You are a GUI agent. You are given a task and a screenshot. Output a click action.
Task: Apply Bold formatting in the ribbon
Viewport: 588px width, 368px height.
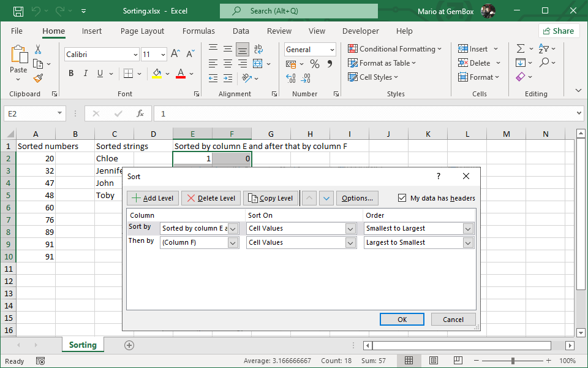[71, 74]
